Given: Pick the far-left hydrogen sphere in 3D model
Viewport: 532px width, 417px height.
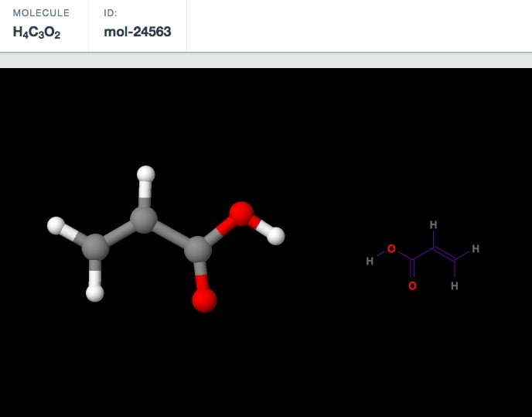Looking at the screenshot, I should pos(56,225).
